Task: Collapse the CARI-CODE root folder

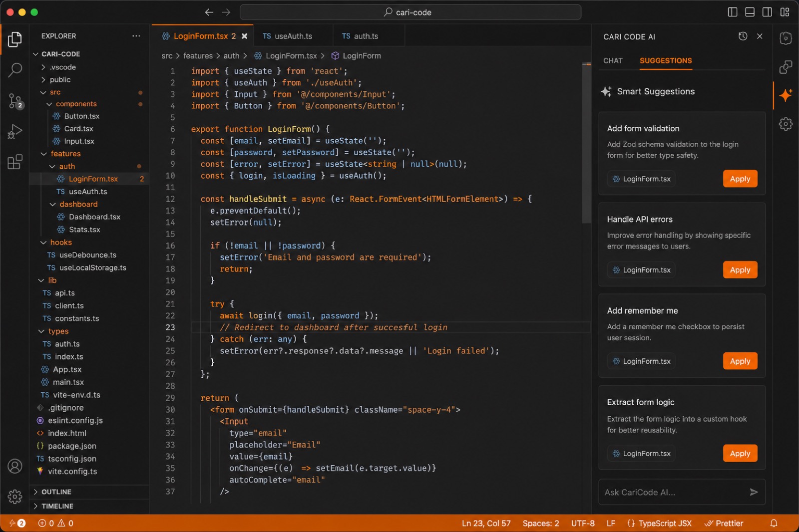Action: tap(89, 54)
